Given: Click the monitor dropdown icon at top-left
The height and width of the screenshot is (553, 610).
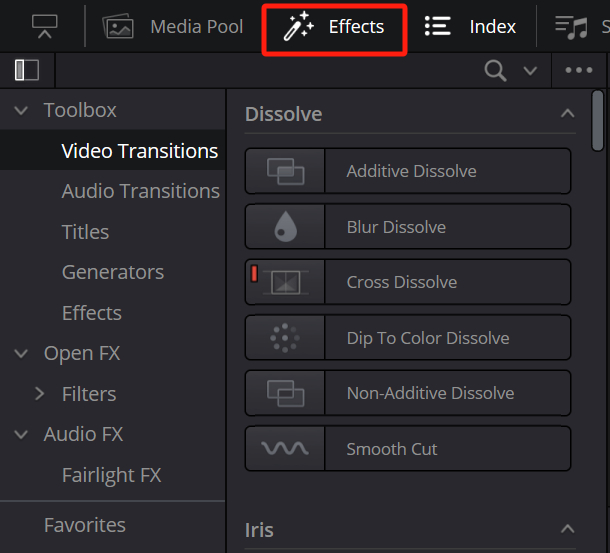Looking at the screenshot, I should (x=45, y=27).
